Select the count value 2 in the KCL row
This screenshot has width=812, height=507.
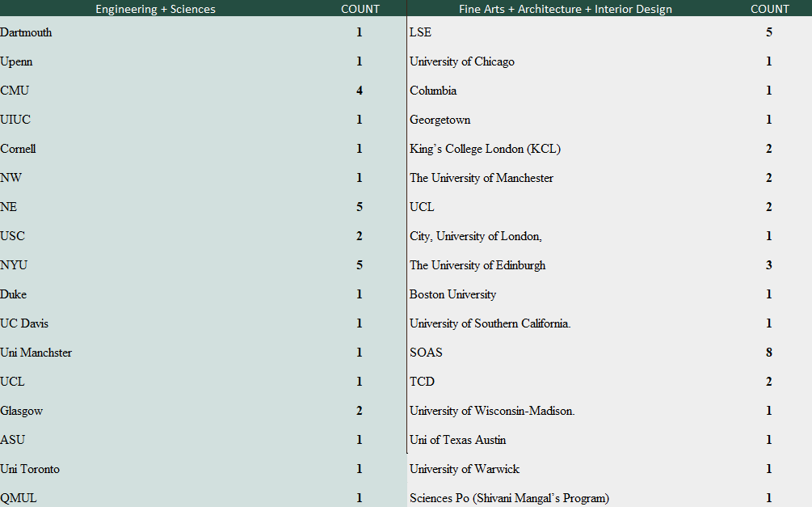click(769, 149)
